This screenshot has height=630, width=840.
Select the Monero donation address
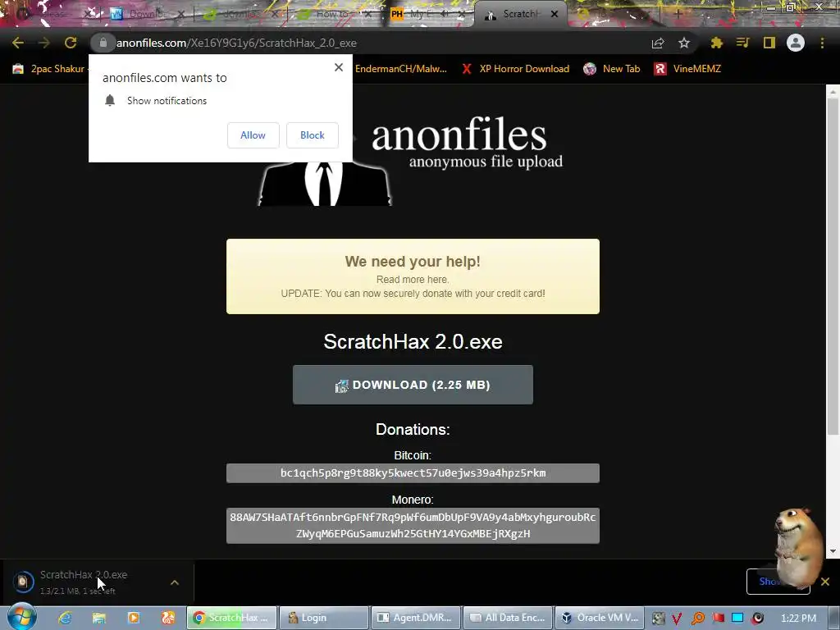413,526
